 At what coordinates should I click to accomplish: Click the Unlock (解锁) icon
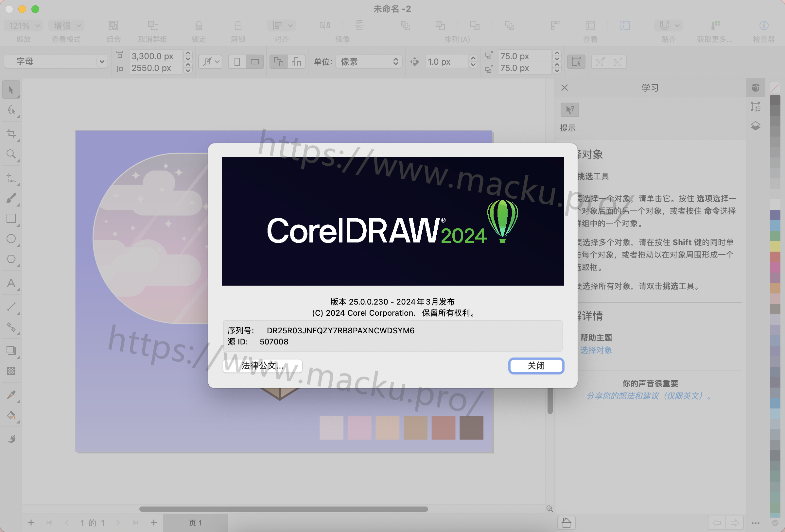[238, 26]
